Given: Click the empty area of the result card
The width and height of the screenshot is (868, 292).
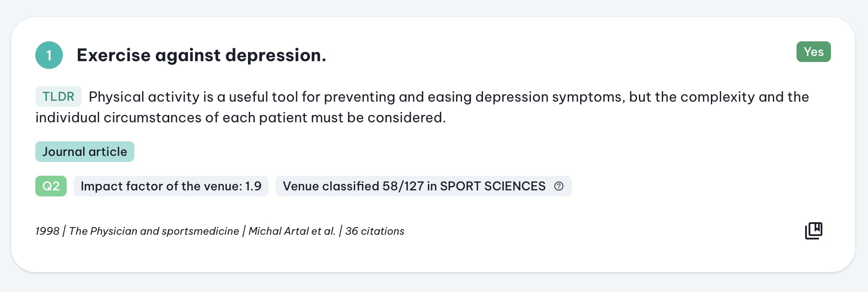Looking at the screenshot, I should pyautogui.click(x=603, y=241).
